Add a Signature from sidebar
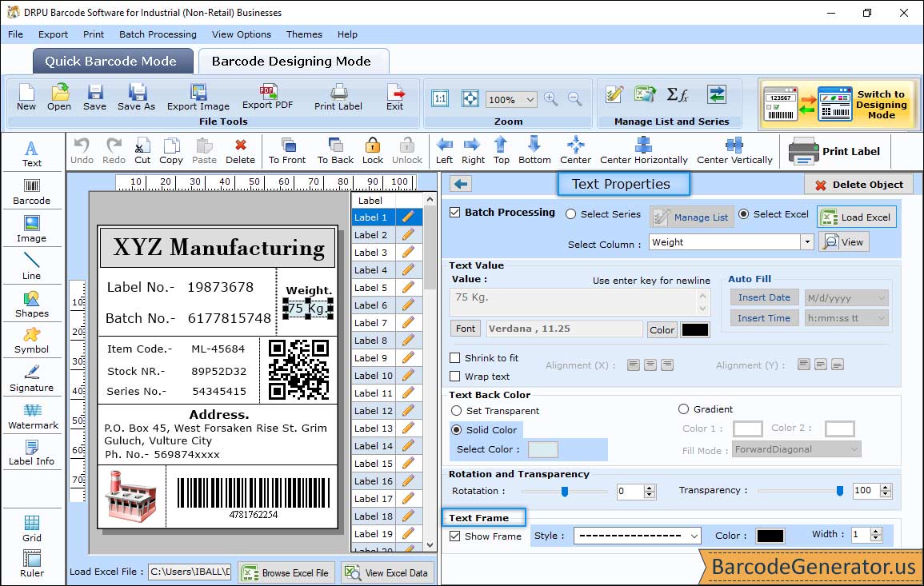Screen dimensions: 924x586 [x=32, y=379]
